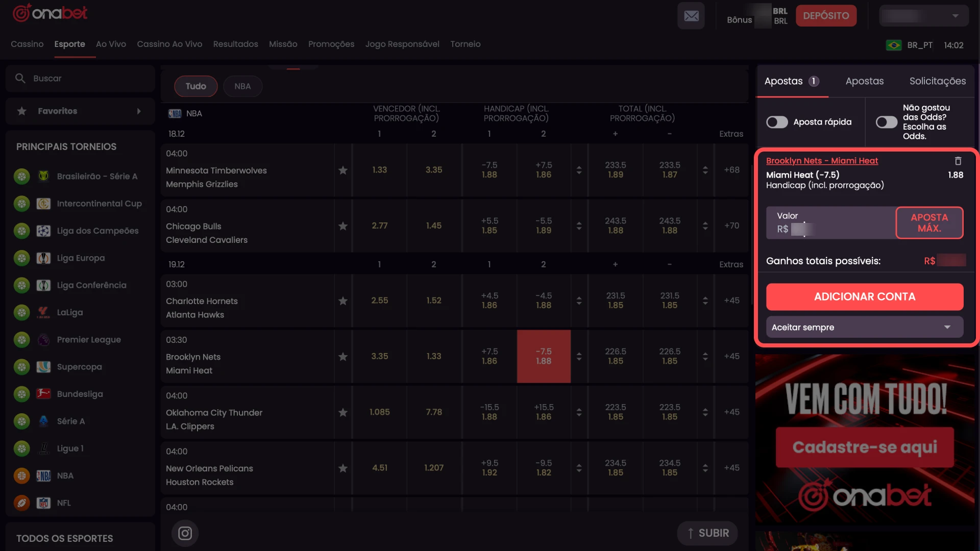Select NFL in the sidebar
Screen dimensions: 980x551
click(64, 503)
